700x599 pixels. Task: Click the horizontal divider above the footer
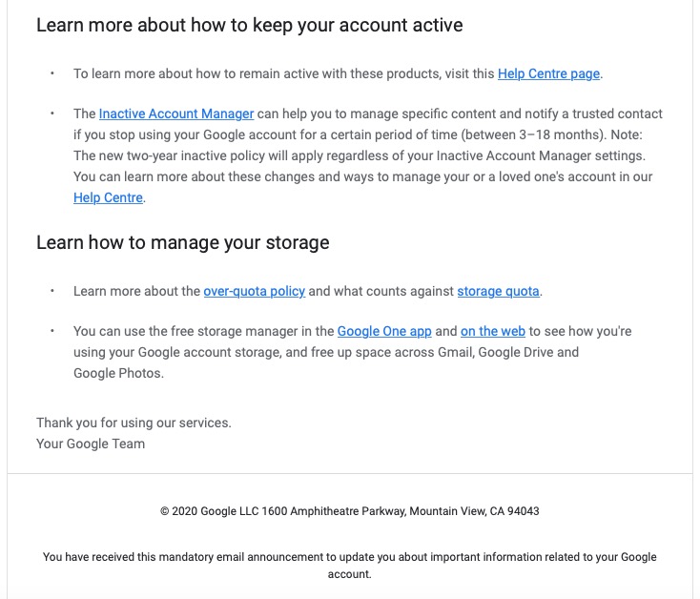pos(349,473)
